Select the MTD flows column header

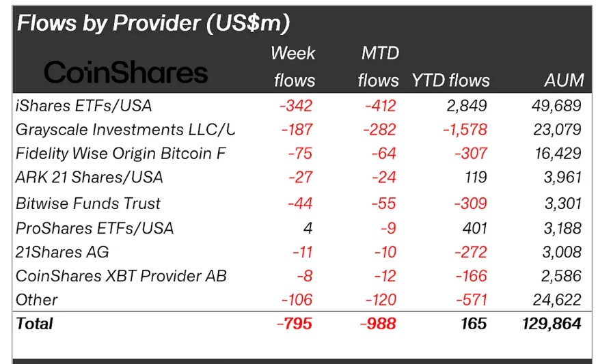378,67
